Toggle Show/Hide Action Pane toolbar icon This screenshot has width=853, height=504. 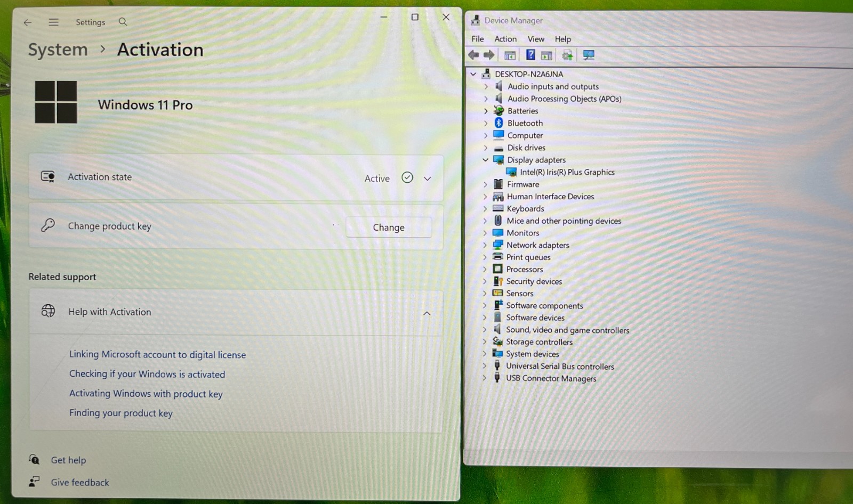click(546, 55)
